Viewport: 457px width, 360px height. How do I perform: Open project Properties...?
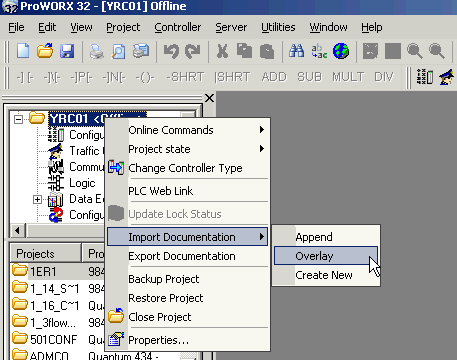point(187,340)
